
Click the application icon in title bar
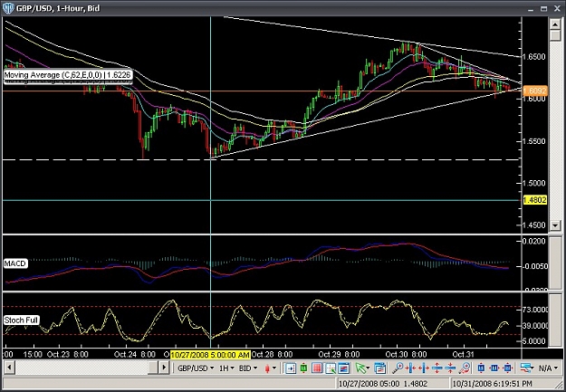[x=8, y=8]
